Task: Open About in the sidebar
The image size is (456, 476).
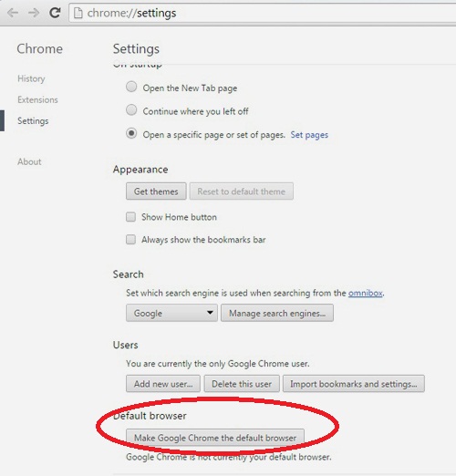Action: pyautogui.click(x=29, y=161)
